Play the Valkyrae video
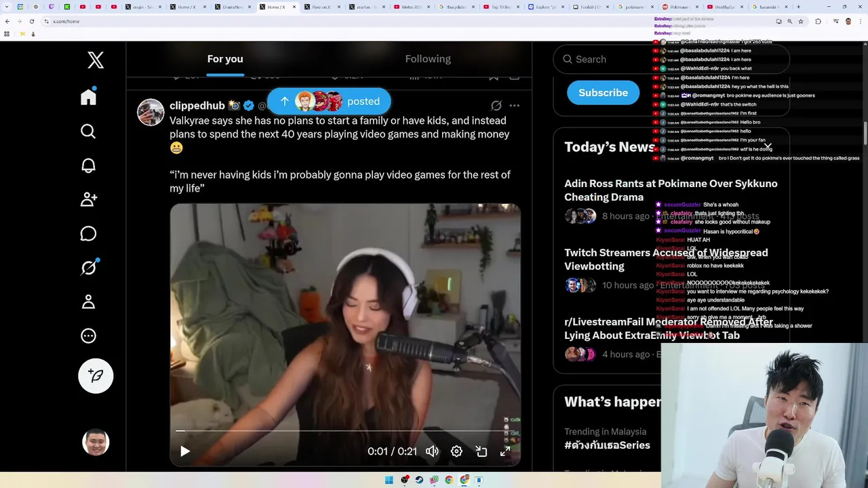The width and height of the screenshot is (868, 488). (x=185, y=451)
